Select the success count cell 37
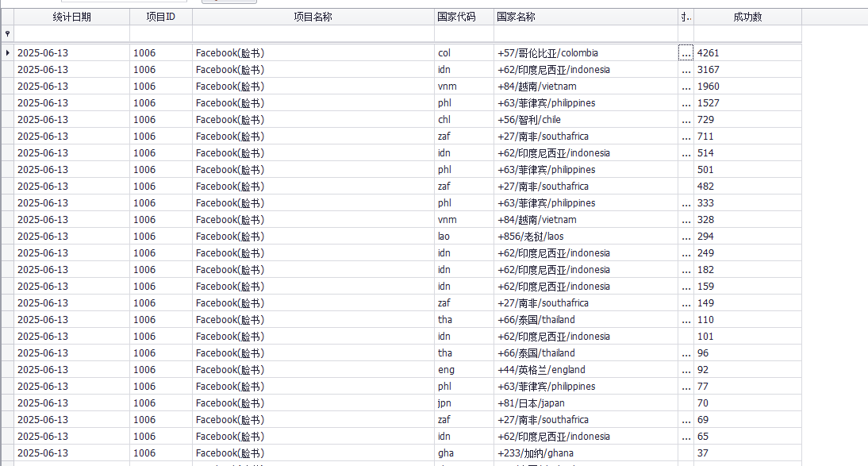 click(748, 453)
